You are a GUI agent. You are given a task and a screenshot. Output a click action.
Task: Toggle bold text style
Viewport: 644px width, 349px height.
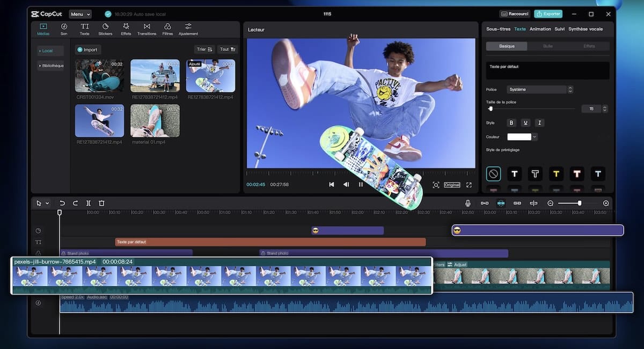[511, 123]
